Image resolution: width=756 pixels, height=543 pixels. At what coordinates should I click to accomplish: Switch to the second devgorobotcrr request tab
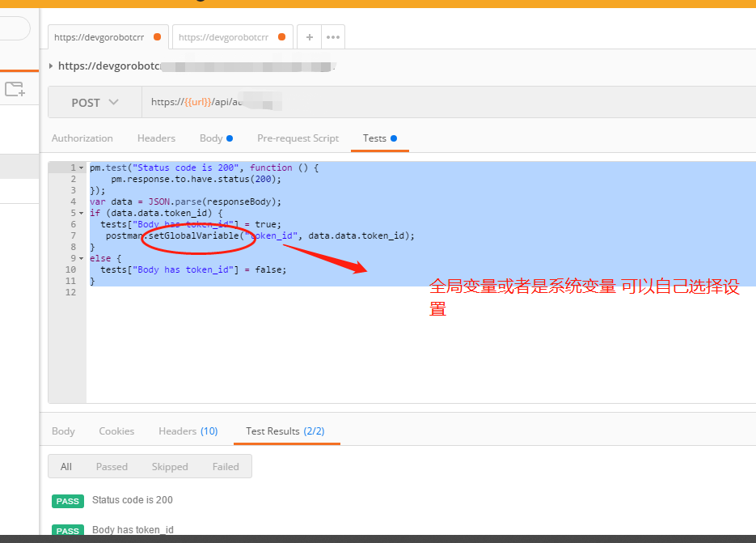(x=232, y=37)
